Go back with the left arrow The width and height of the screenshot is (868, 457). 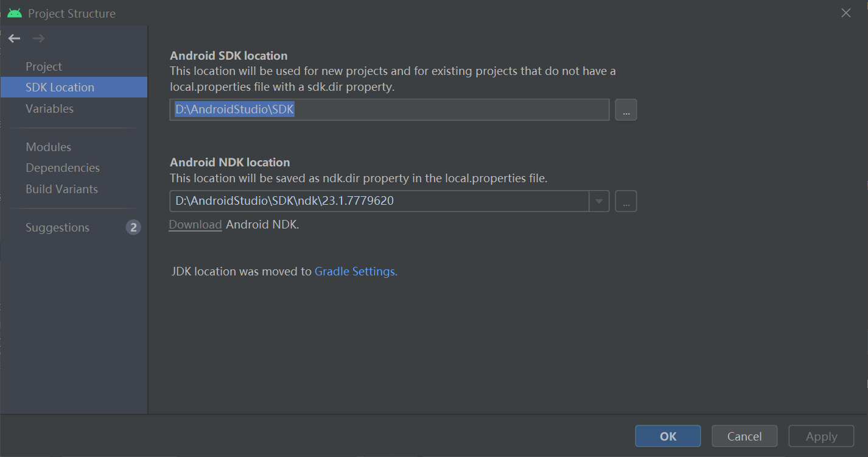[15, 38]
